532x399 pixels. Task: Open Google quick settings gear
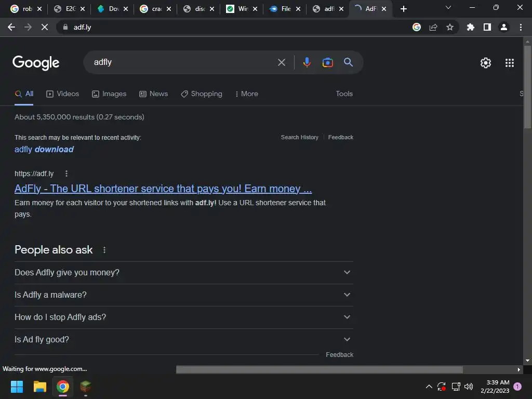486,63
